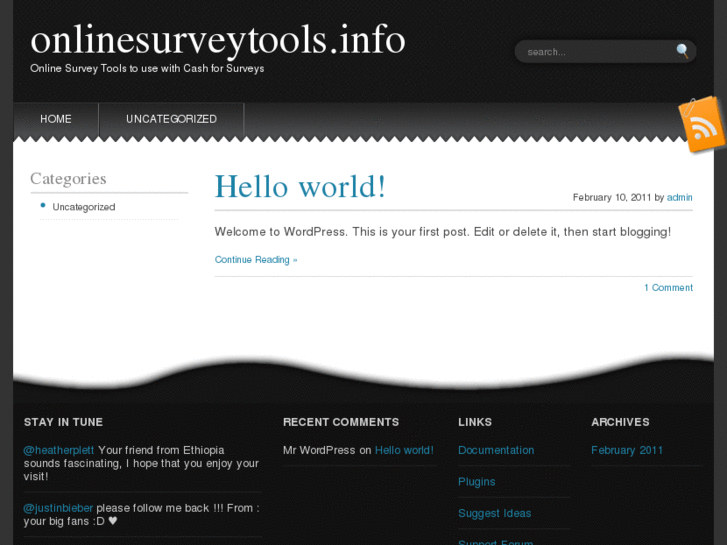Open the Suggest Ideas link
The width and height of the screenshot is (727, 545).
pos(495,513)
